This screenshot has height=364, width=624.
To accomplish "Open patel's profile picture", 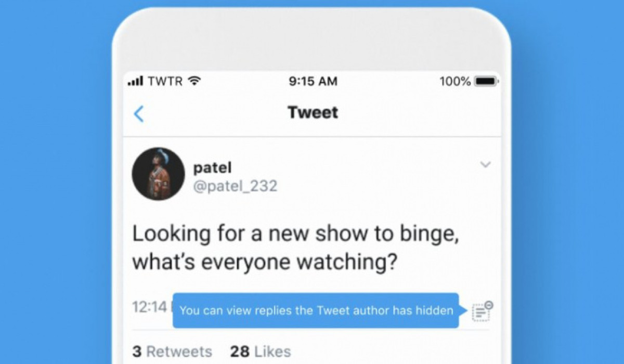I will point(158,173).
